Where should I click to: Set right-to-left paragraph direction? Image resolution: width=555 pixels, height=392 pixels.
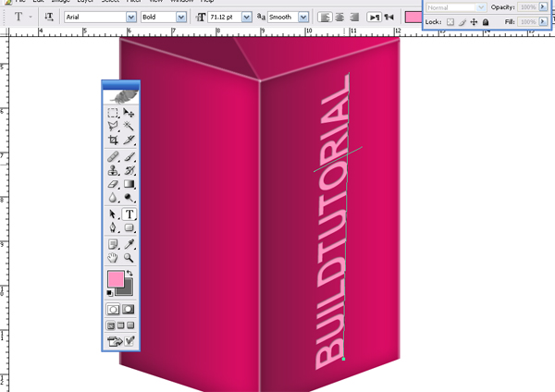pos(388,17)
